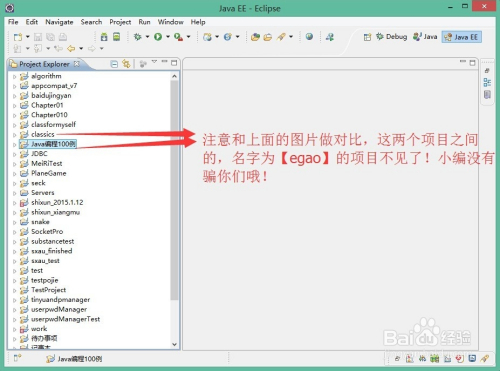The height and width of the screenshot is (371, 500).
Task: Expand the SocketPro project node
Action: pyautogui.click(x=14, y=232)
